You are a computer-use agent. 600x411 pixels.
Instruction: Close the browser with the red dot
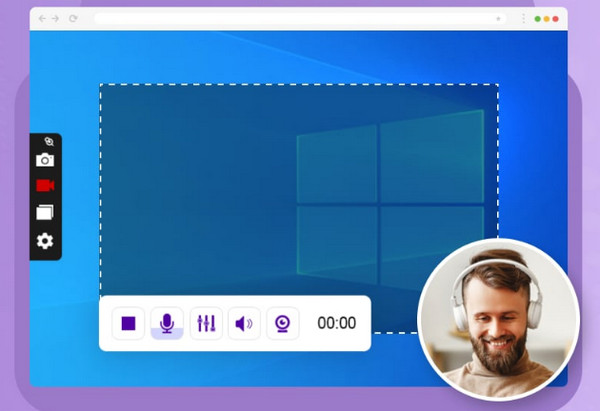(x=555, y=19)
